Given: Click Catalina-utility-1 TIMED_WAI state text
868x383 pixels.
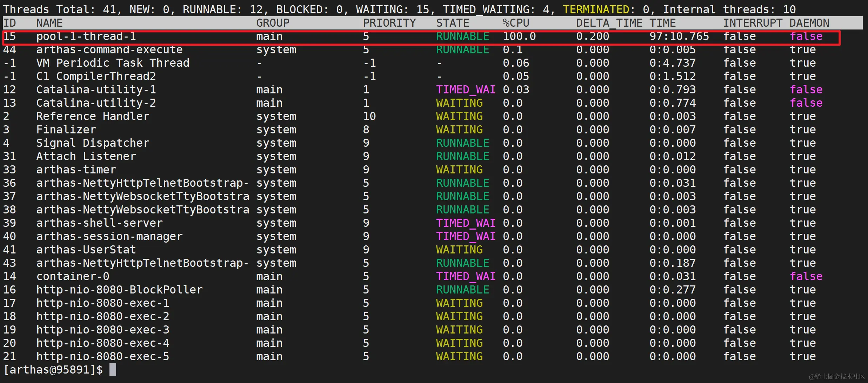Looking at the screenshot, I should pos(466,90).
